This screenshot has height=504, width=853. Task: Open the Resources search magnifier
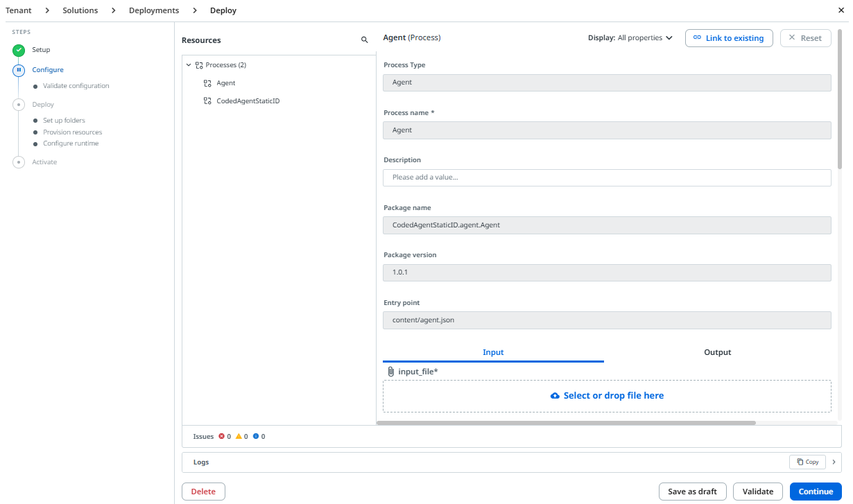tap(365, 40)
